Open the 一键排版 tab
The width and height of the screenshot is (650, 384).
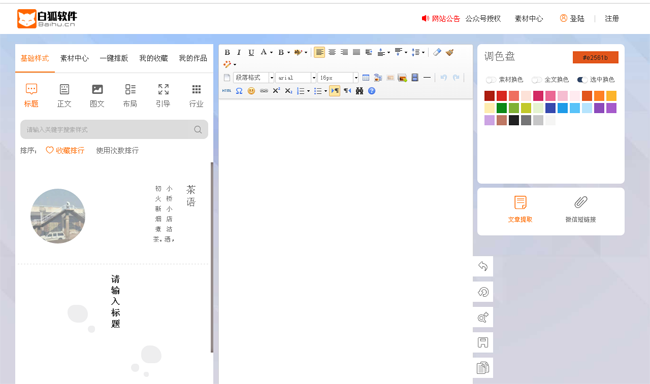tap(114, 58)
